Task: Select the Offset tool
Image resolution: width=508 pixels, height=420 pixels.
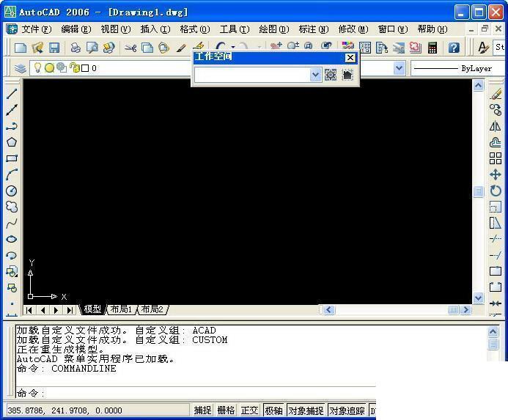Action: click(496, 142)
